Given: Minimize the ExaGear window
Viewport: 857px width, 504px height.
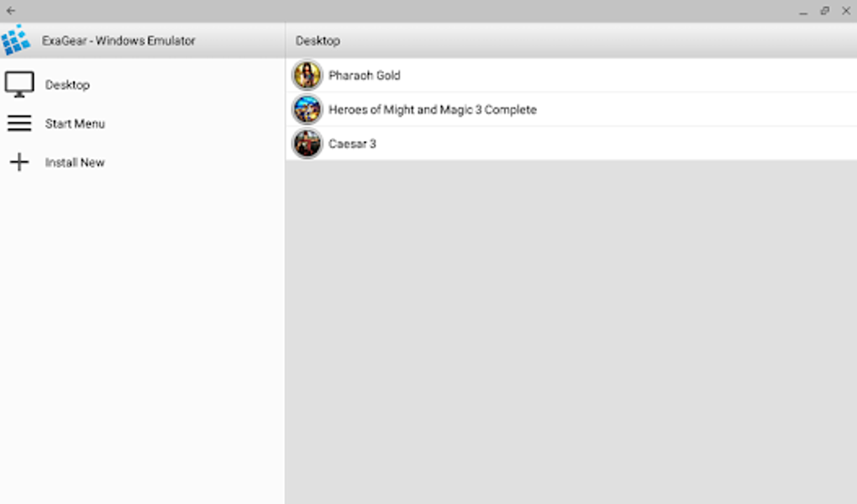Looking at the screenshot, I should point(803,11).
